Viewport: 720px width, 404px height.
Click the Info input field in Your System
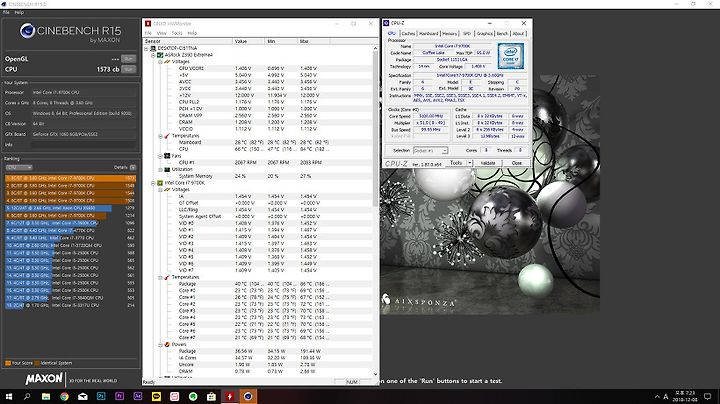tap(83, 145)
